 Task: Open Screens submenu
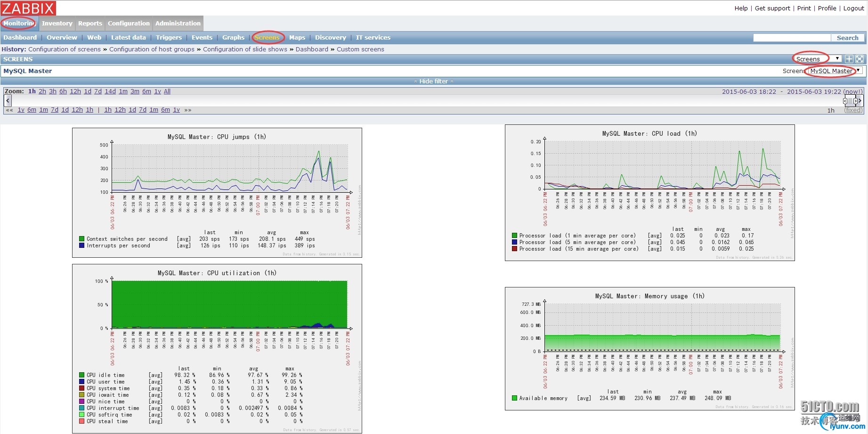[x=267, y=37]
